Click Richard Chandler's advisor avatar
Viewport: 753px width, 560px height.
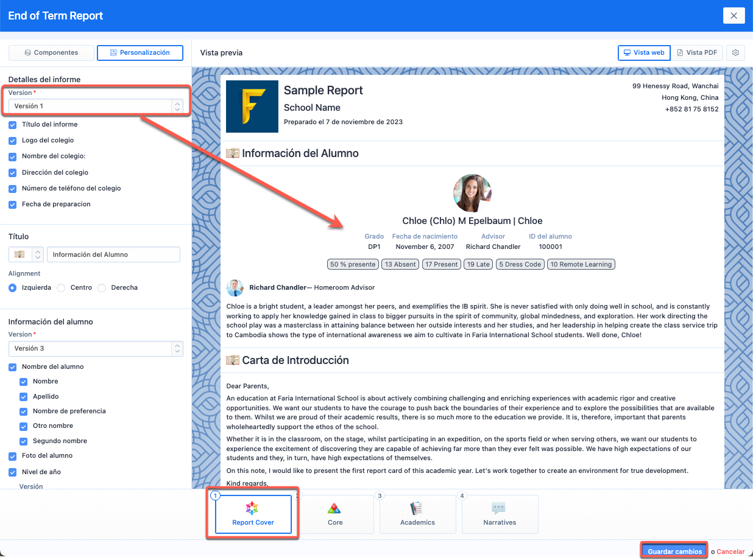(x=235, y=287)
